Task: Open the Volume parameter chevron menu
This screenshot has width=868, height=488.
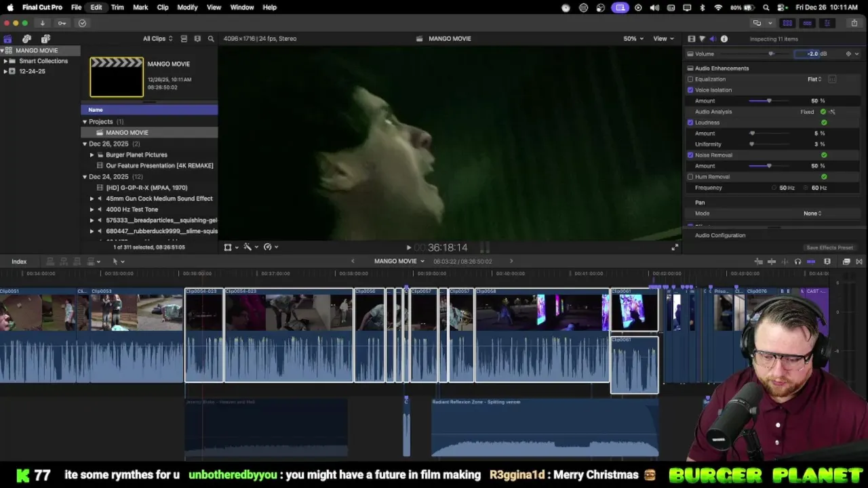Action: [x=857, y=54]
